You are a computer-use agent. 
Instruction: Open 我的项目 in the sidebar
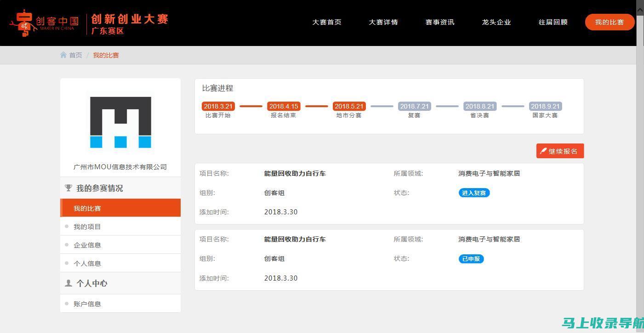click(120, 226)
